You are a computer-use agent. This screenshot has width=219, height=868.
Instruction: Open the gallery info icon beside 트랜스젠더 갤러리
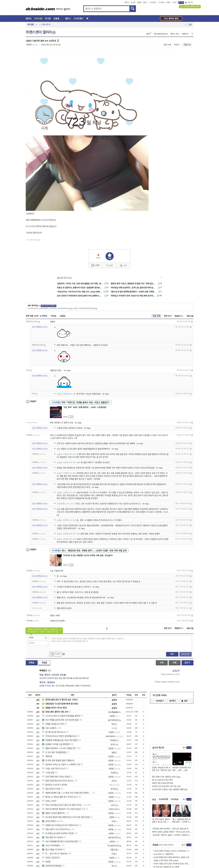pos(54,32)
